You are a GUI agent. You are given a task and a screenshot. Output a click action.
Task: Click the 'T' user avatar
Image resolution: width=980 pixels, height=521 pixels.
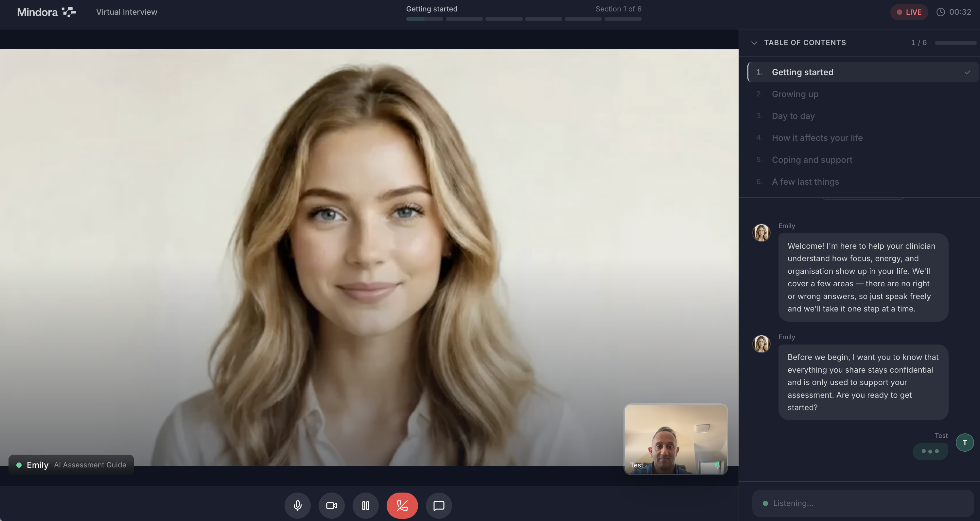point(964,442)
